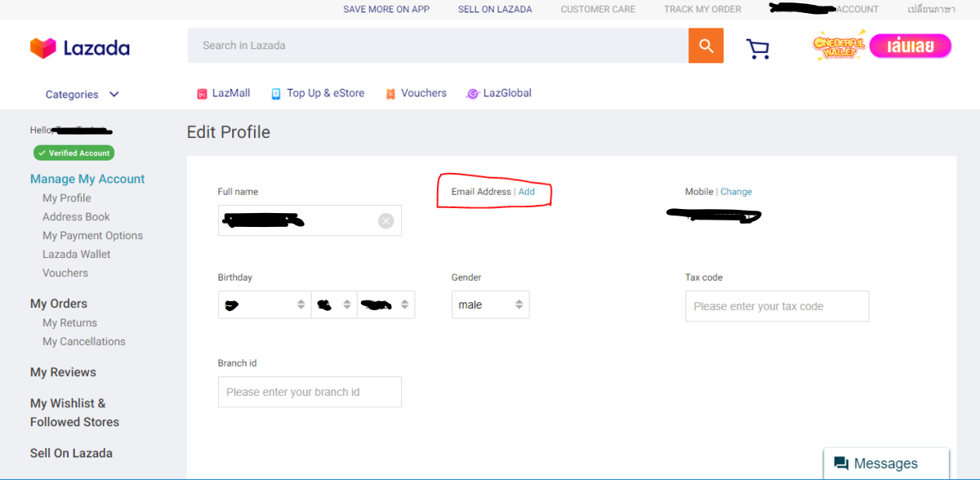The width and height of the screenshot is (980, 480).
Task: Open Sell On Lazada in sidebar
Action: (71, 453)
